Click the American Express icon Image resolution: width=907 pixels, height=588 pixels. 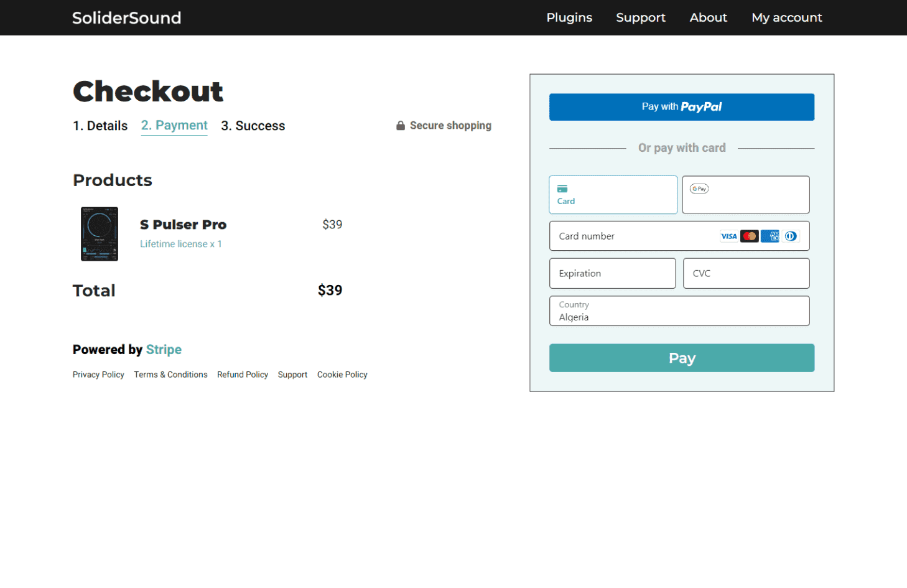click(770, 236)
